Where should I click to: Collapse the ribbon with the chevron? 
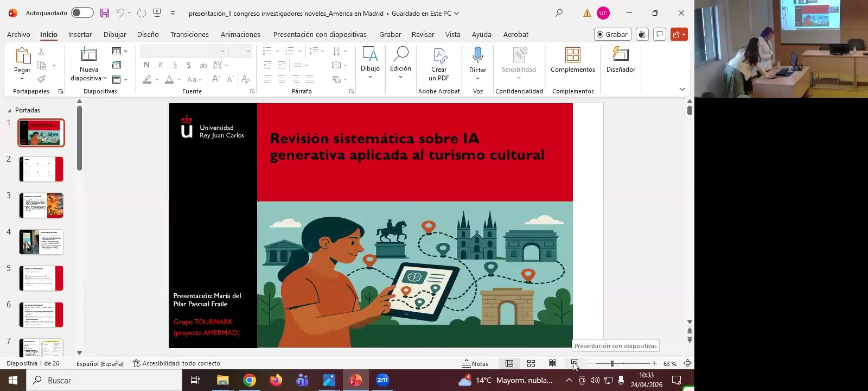[x=682, y=89]
